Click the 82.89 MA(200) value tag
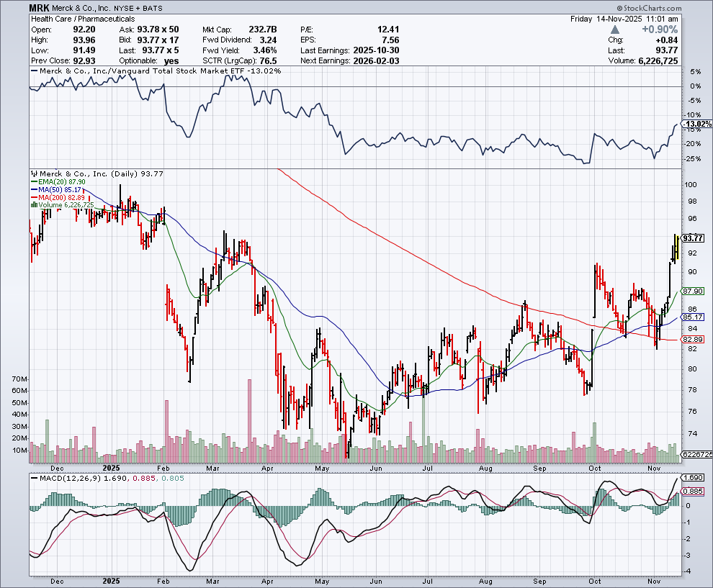This screenshot has width=713, height=588. click(x=692, y=339)
